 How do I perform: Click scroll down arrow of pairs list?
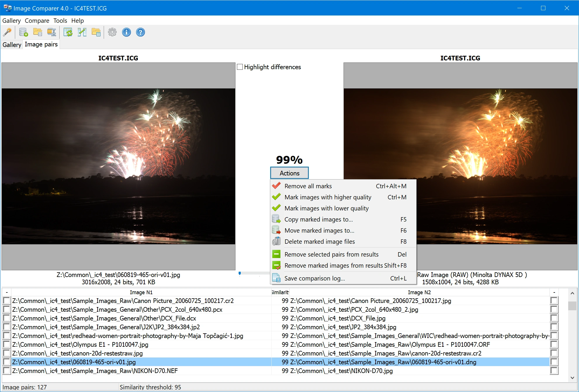pyautogui.click(x=572, y=378)
